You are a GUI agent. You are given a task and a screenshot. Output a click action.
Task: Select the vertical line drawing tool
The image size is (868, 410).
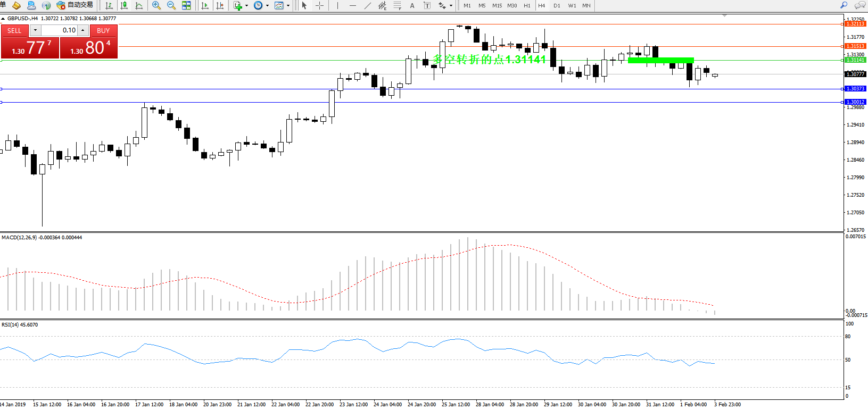(x=337, y=5)
